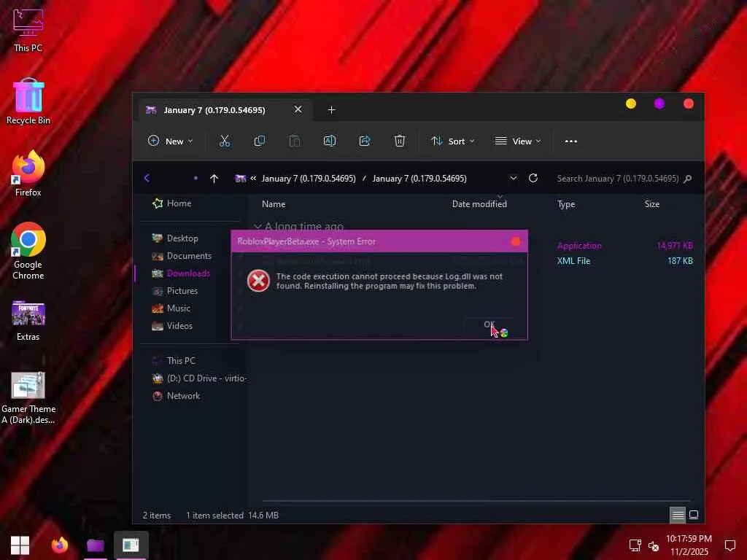Open the Windows Start button

coord(20,545)
